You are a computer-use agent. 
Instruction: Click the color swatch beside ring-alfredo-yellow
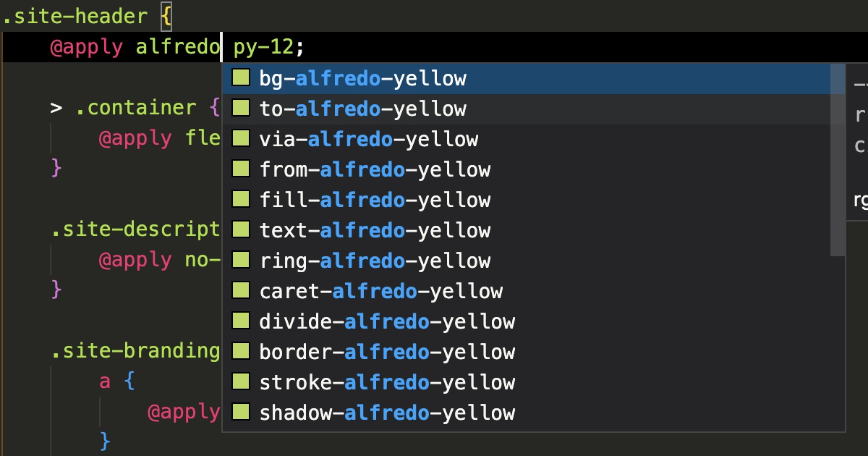241,260
